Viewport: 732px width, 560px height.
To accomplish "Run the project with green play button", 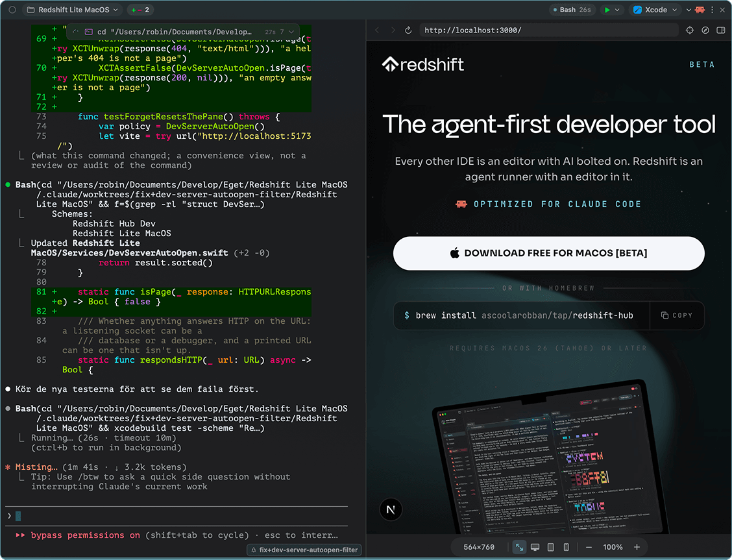I will pos(607,10).
